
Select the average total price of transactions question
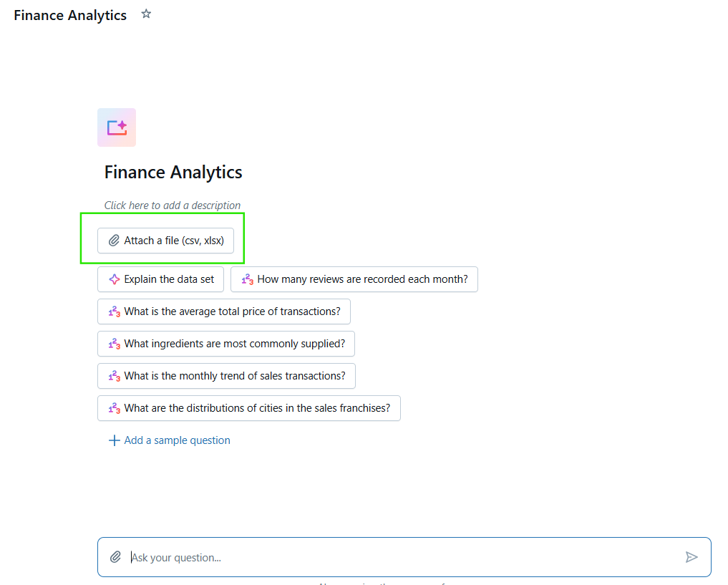[x=223, y=311]
